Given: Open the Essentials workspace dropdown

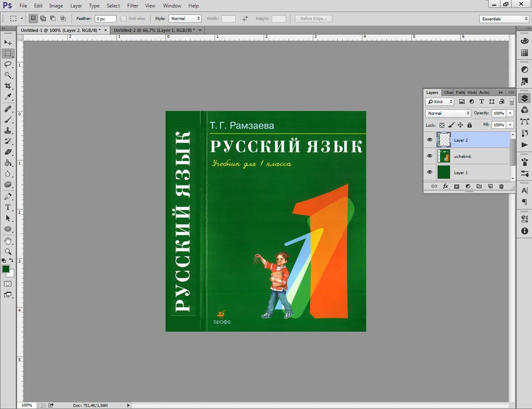Looking at the screenshot, I should [504, 19].
